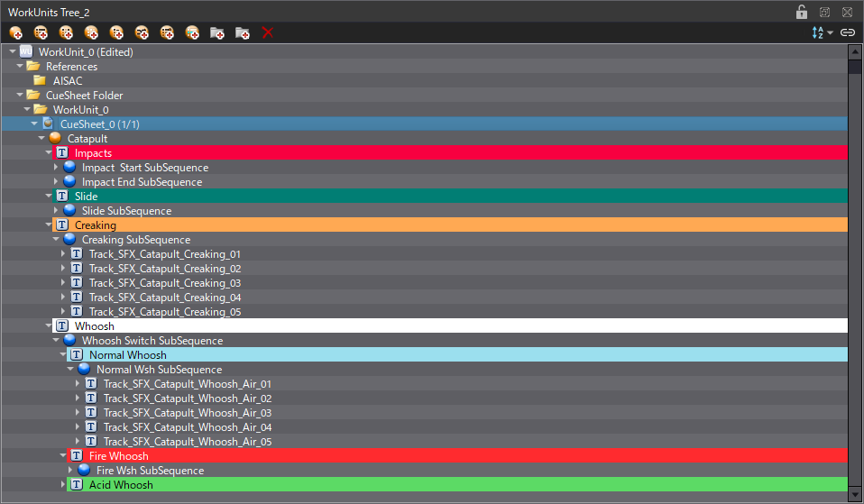This screenshot has width=864, height=504.
Task: Select Track_SFX_Catapult_Creaking_05
Action: (x=165, y=312)
